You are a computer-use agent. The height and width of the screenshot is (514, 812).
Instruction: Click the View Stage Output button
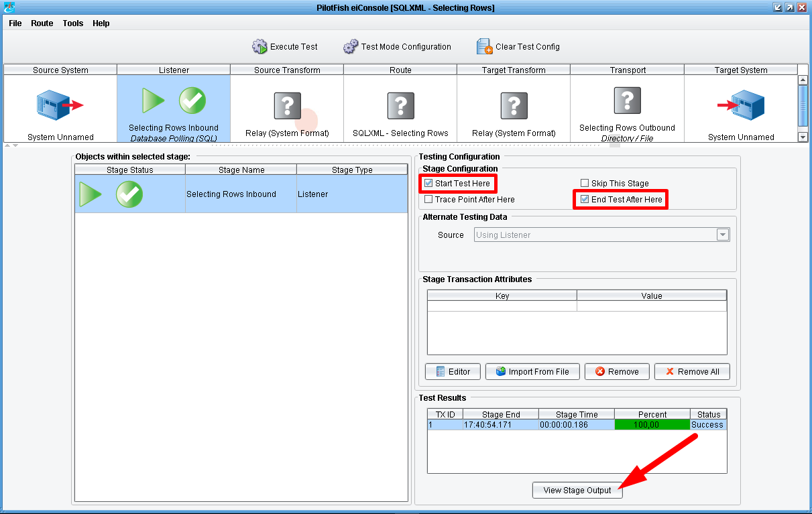pos(577,490)
